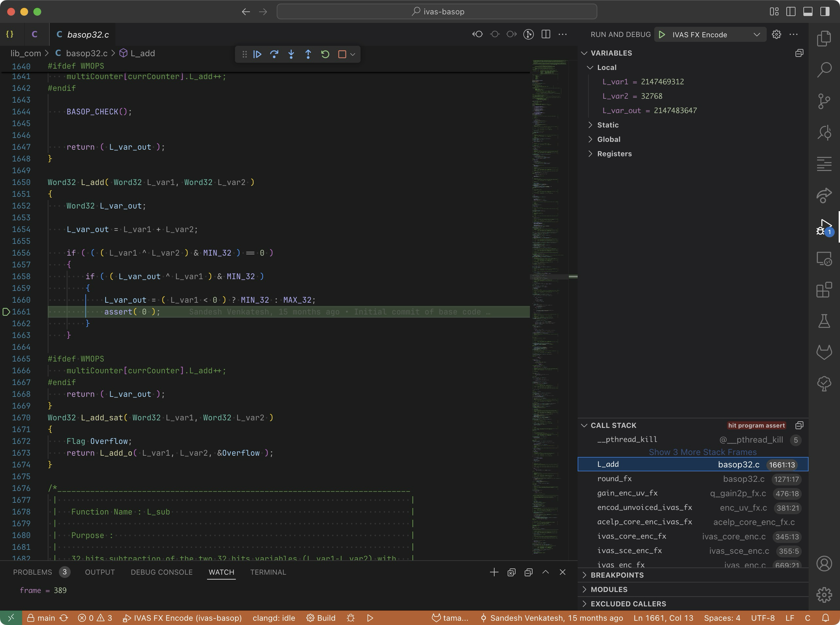This screenshot has height=625, width=840.
Task: Stop debugging with red square
Action: (342, 54)
